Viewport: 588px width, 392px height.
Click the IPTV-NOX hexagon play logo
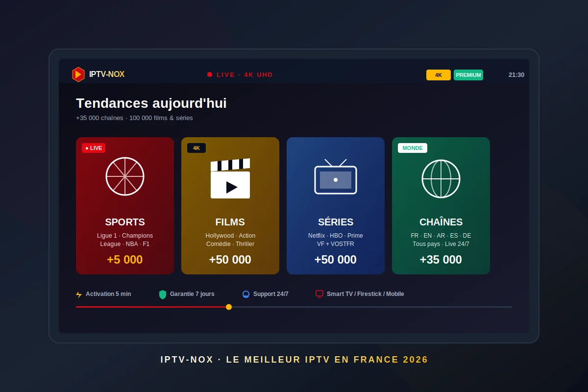point(78,74)
